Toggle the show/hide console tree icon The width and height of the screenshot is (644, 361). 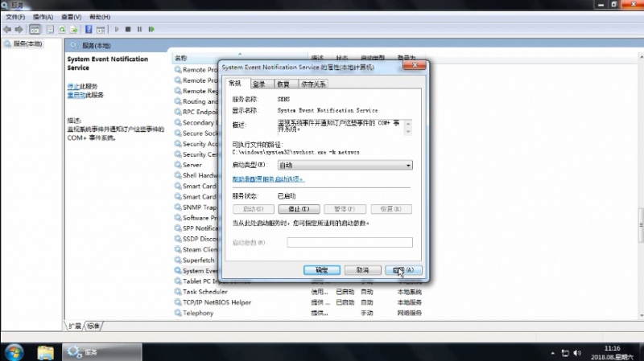tap(35, 30)
